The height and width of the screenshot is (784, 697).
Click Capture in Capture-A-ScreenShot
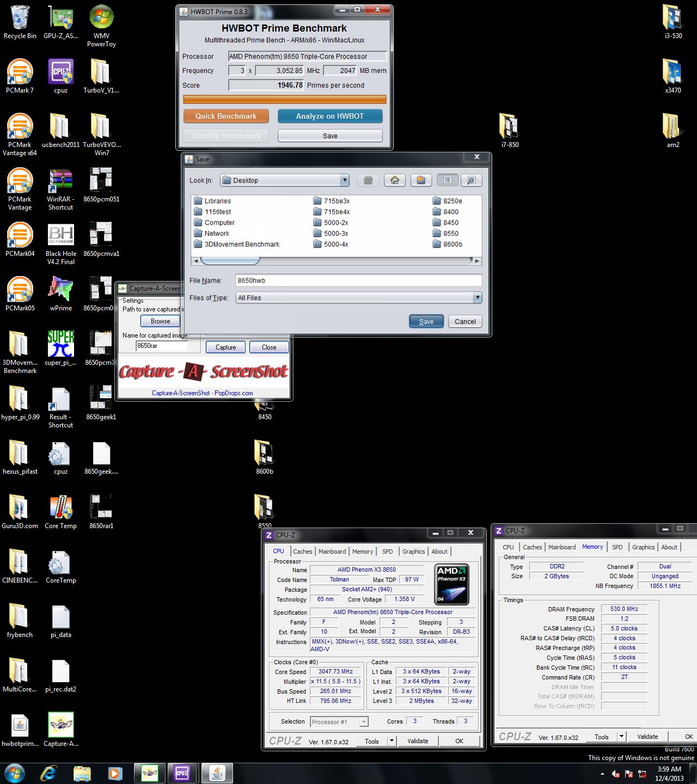[x=225, y=347]
